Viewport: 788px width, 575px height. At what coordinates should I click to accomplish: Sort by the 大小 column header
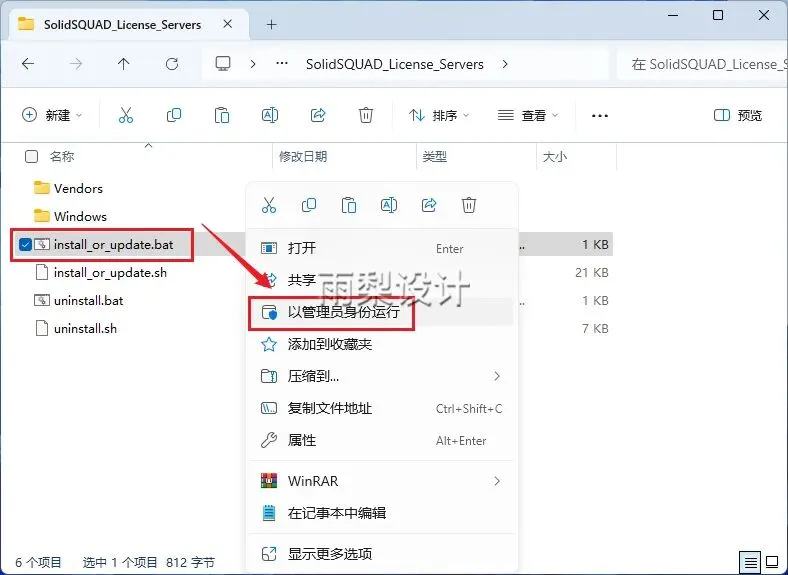coord(555,157)
